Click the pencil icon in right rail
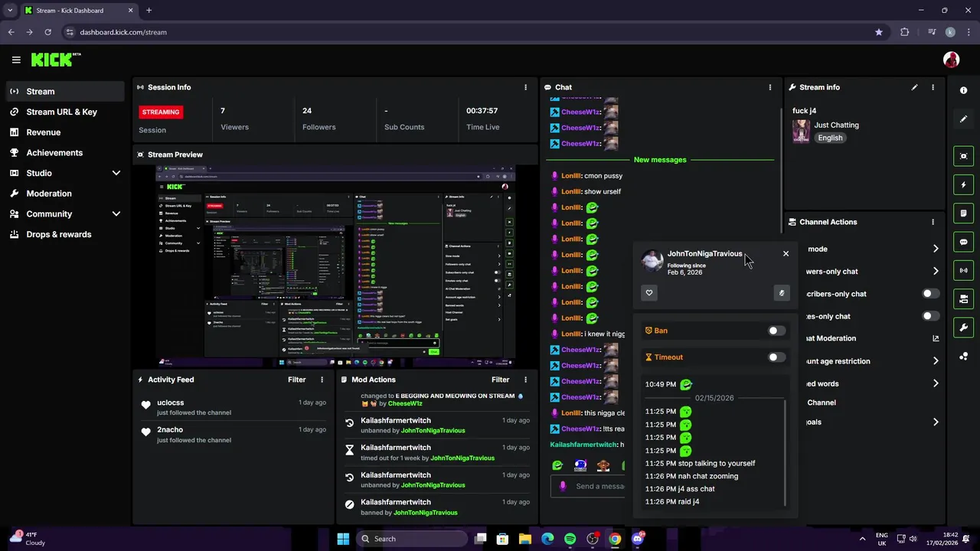The image size is (980, 551). (x=963, y=119)
